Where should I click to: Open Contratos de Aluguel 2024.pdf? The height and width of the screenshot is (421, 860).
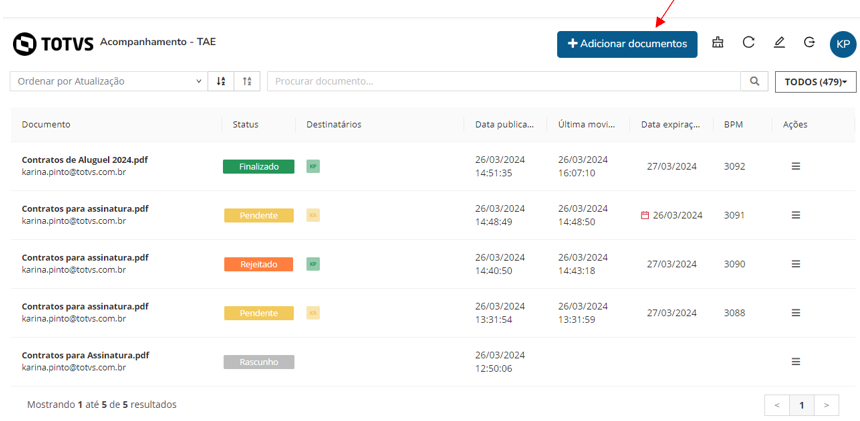[85, 160]
